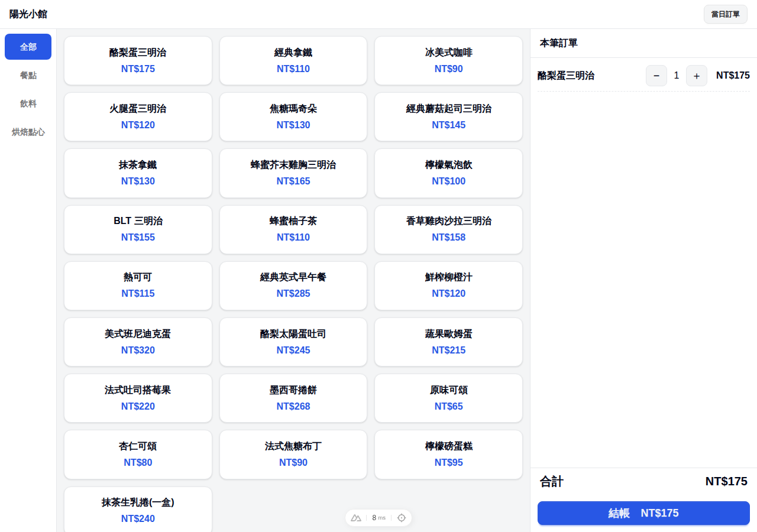
Task: Click the 8 ms load time indicator
Action: (x=378, y=518)
